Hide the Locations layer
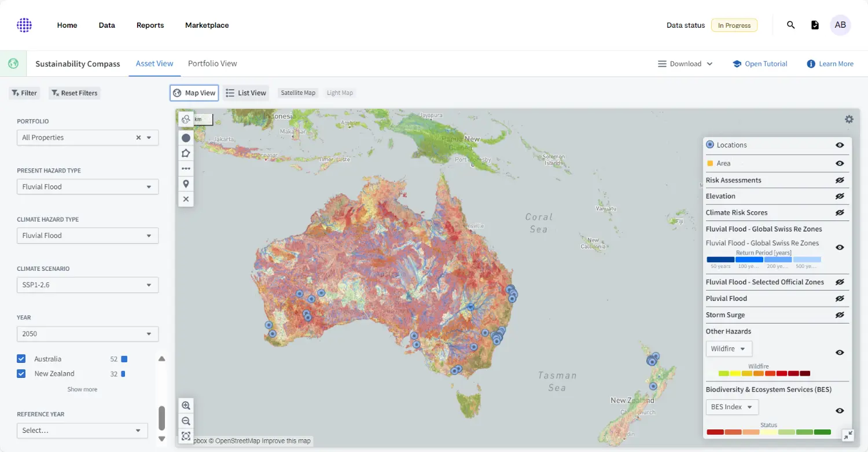The image size is (868, 452). click(840, 145)
